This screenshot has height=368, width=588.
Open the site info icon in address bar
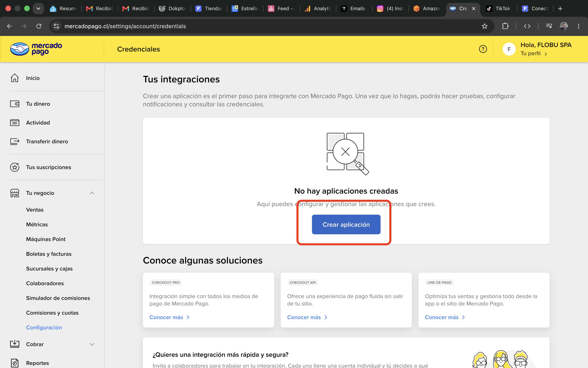point(56,26)
